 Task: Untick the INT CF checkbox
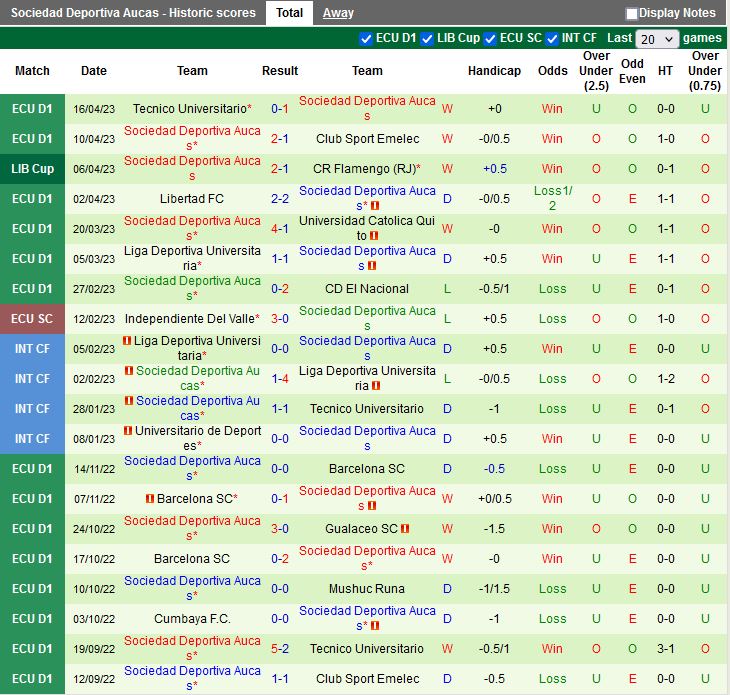552,38
